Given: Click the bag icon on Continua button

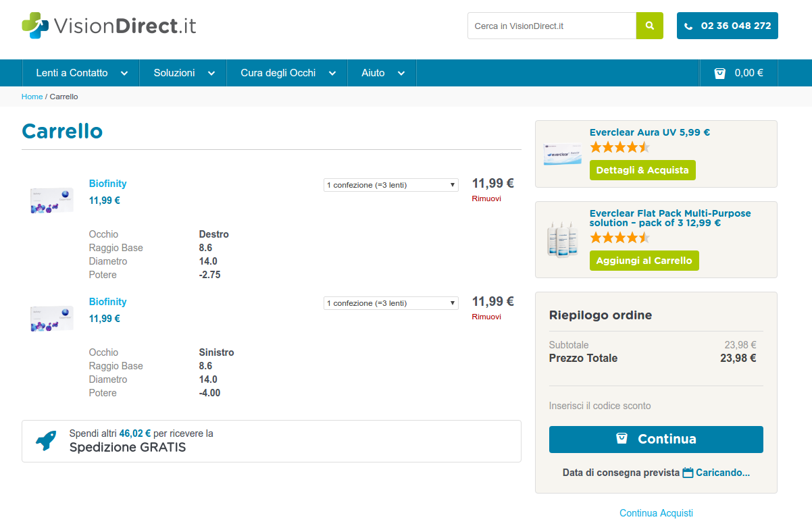Looking at the screenshot, I should click(x=622, y=438).
